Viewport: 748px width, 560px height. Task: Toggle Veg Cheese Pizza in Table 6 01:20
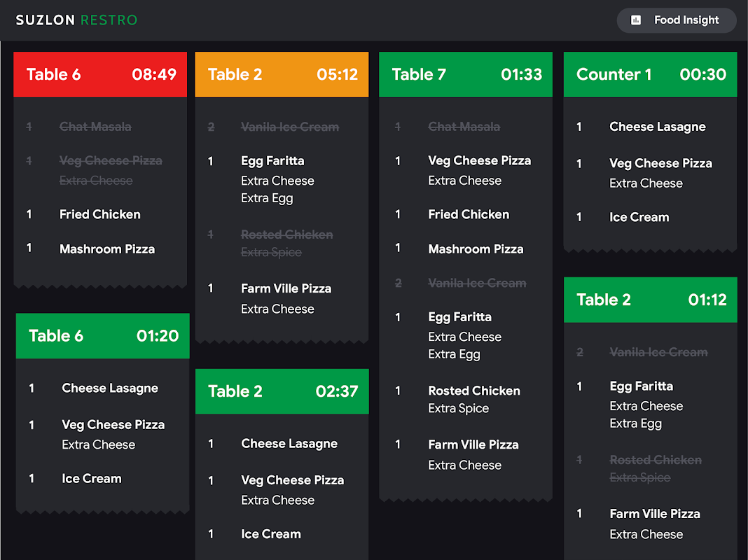click(x=113, y=425)
